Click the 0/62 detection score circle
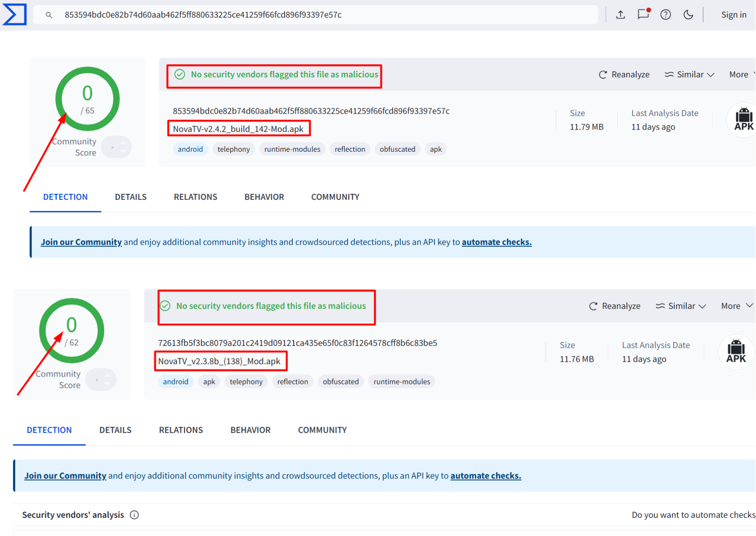756x536 pixels. pyautogui.click(x=72, y=331)
